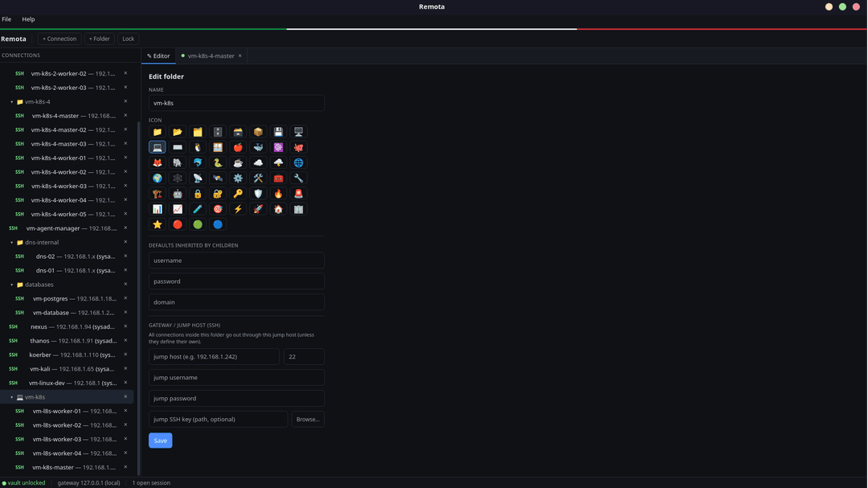The height and width of the screenshot is (488, 868).
Task: Click the jump host port field
Action: [304, 357]
